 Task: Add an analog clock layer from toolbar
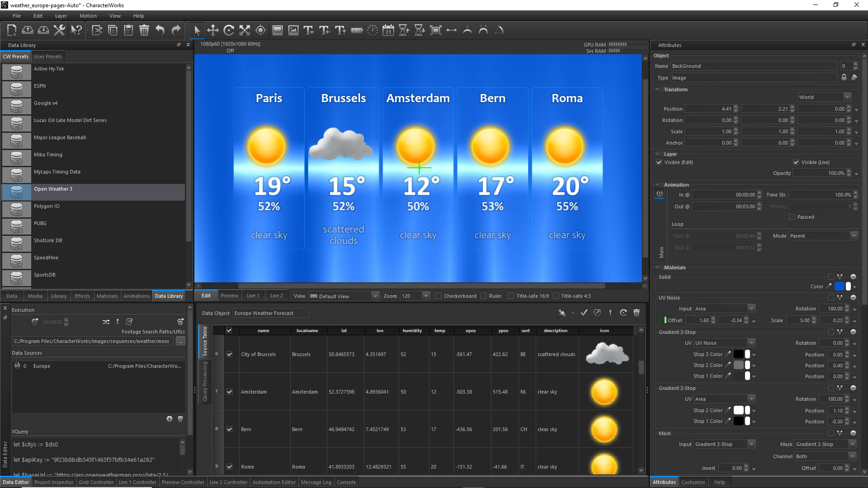pos(373,30)
